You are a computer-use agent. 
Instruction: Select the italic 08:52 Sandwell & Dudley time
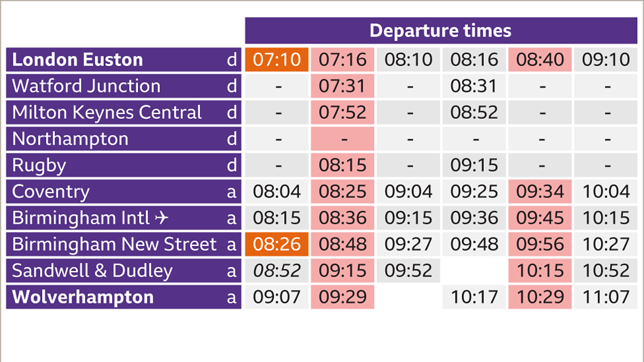click(277, 270)
